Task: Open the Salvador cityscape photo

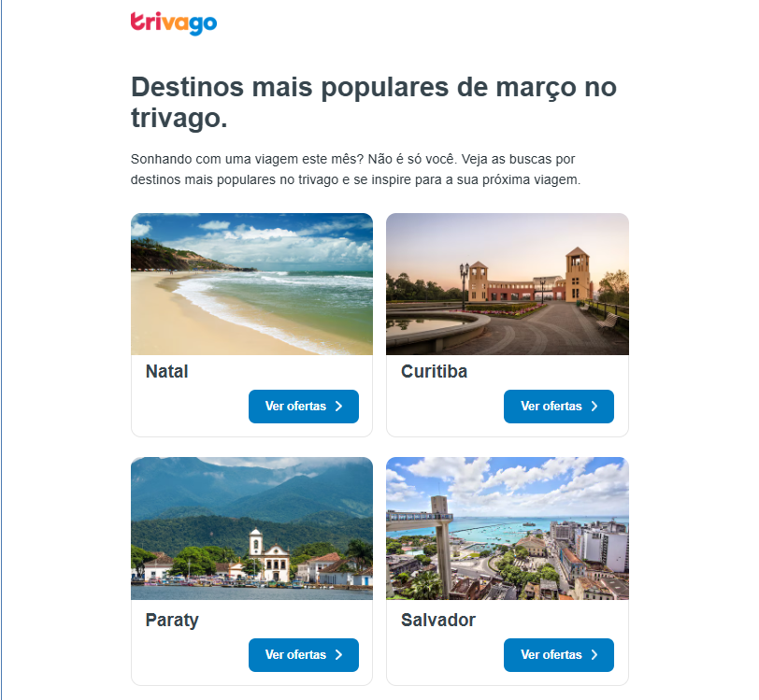Action: pos(508,528)
